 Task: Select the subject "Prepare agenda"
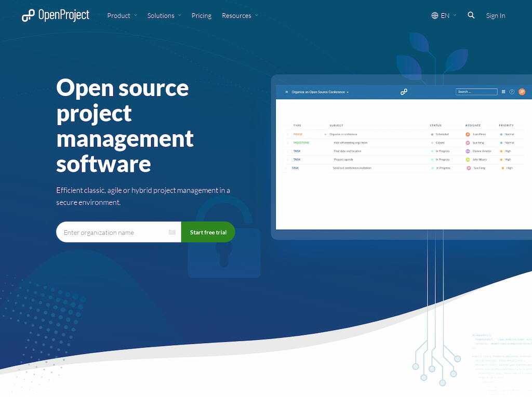(343, 160)
